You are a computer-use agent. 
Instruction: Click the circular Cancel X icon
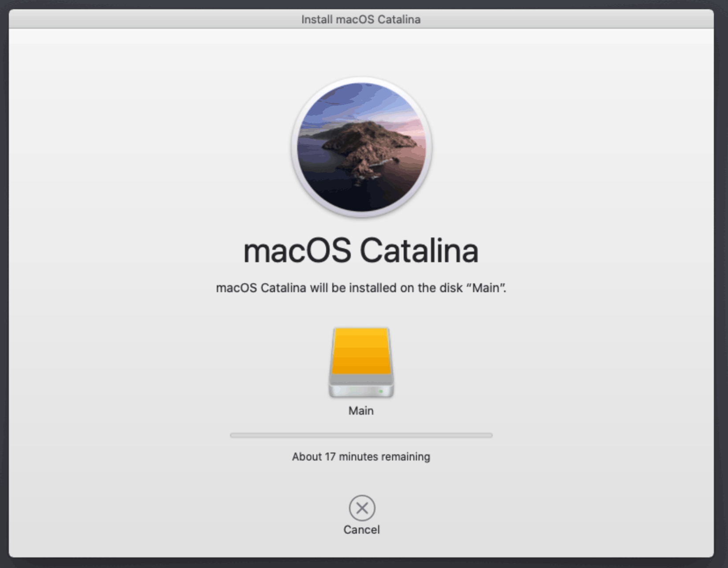click(362, 508)
